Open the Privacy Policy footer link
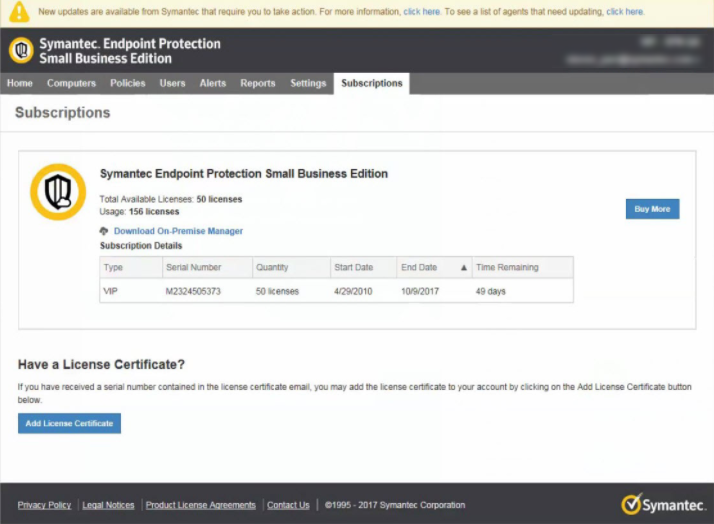This screenshot has height=524, width=714. click(44, 505)
